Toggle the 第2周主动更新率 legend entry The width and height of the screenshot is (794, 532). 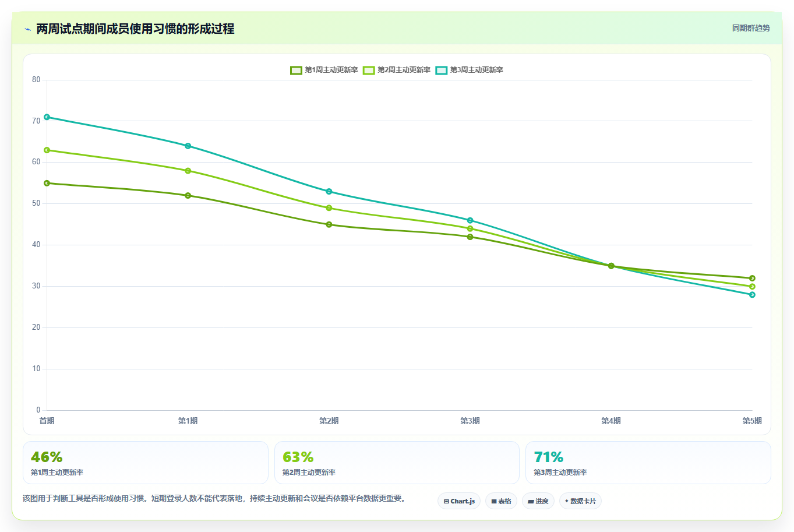397,70
